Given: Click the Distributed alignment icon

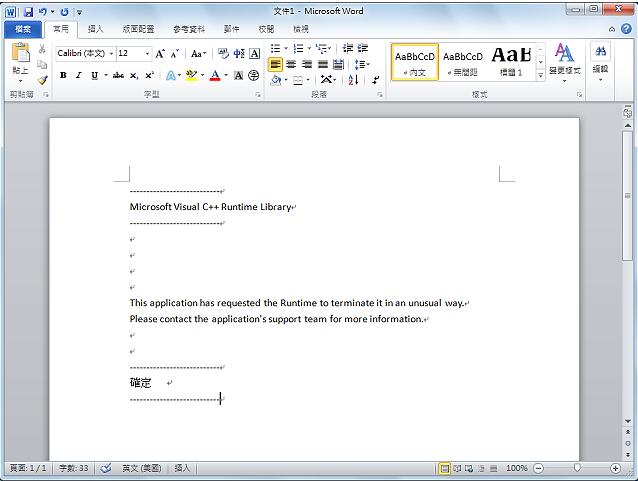Looking at the screenshot, I should click(x=338, y=64).
